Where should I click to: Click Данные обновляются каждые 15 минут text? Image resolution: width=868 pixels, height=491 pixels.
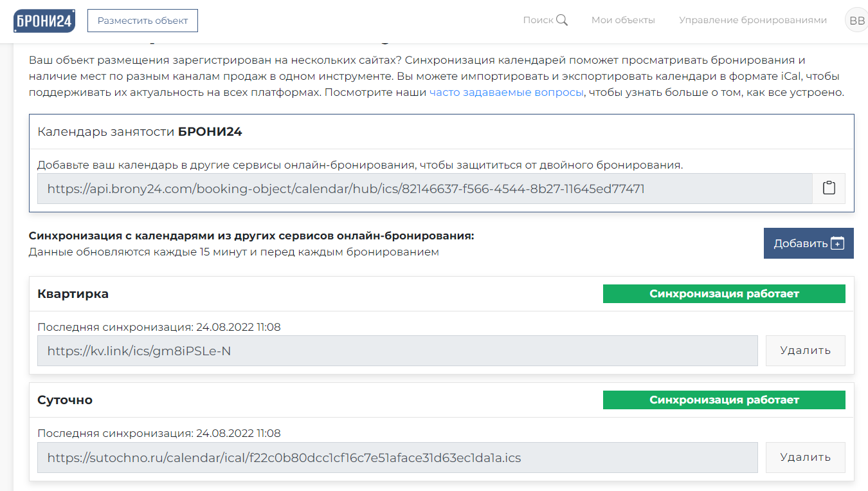click(234, 252)
